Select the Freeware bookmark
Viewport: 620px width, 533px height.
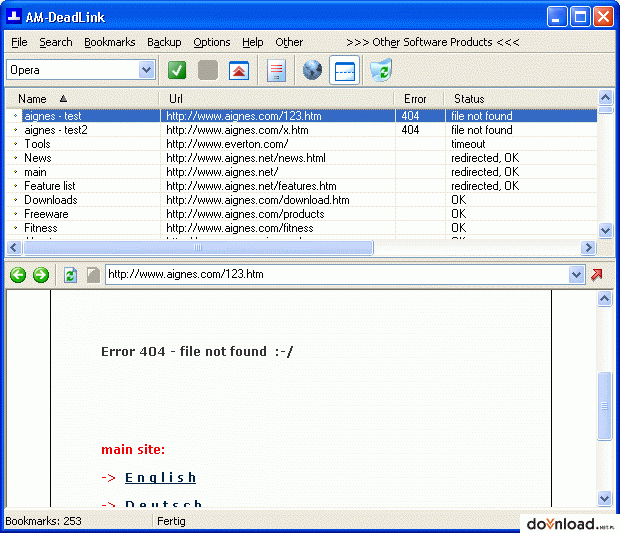click(46, 214)
